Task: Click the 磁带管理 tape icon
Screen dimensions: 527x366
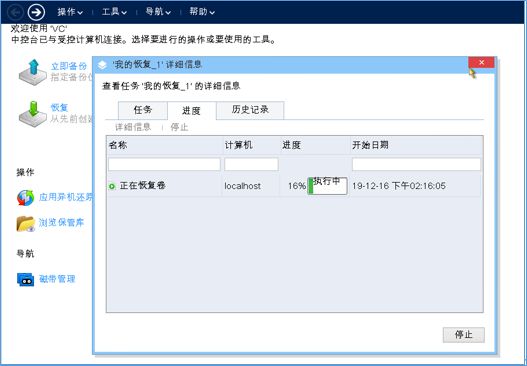Action: click(x=26, y=279)
